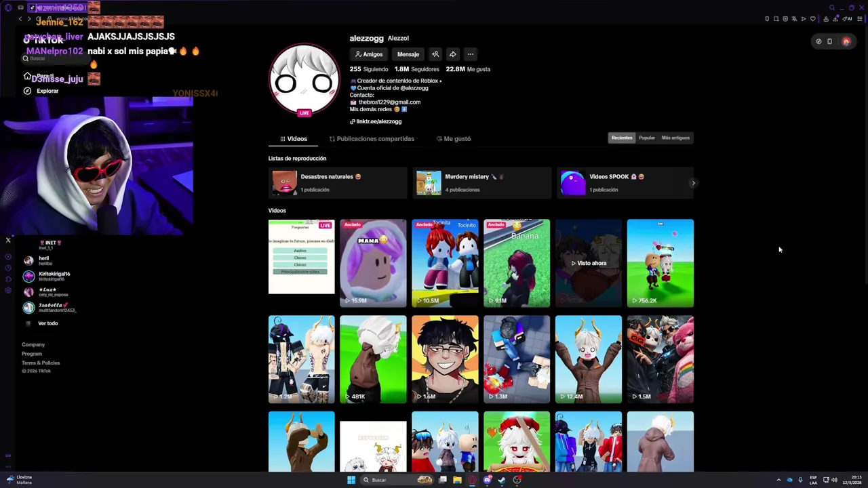This screenshot has height=488, width=868.
Task: Click the Windows Start button
Action: 351,480
